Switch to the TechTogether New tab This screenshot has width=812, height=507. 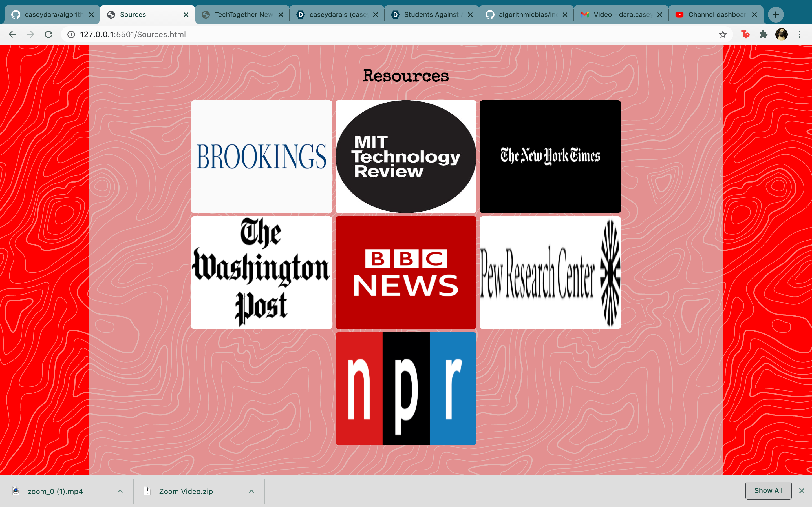pos(243,14)
